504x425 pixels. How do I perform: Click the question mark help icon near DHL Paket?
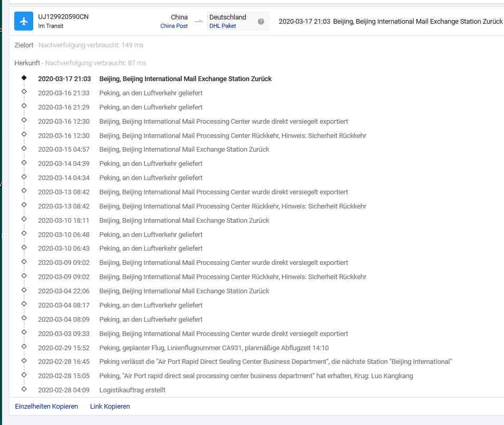tap(261, 22)
